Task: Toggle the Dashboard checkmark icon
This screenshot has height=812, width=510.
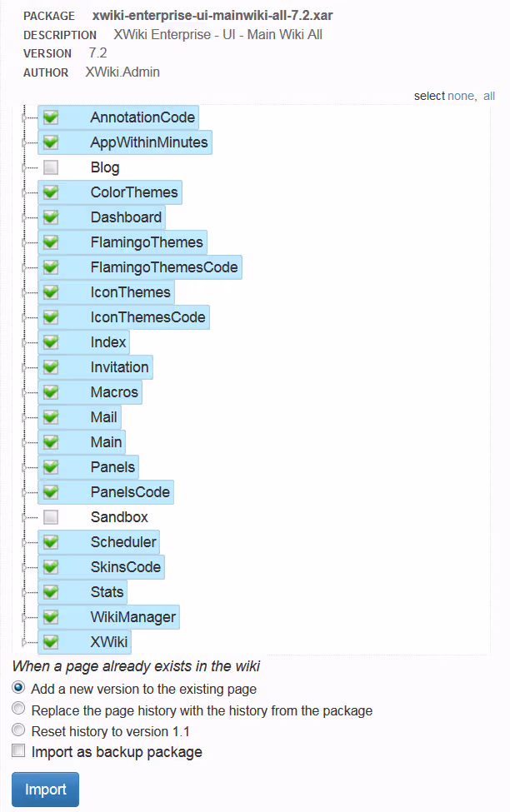Action: point(51,217)
